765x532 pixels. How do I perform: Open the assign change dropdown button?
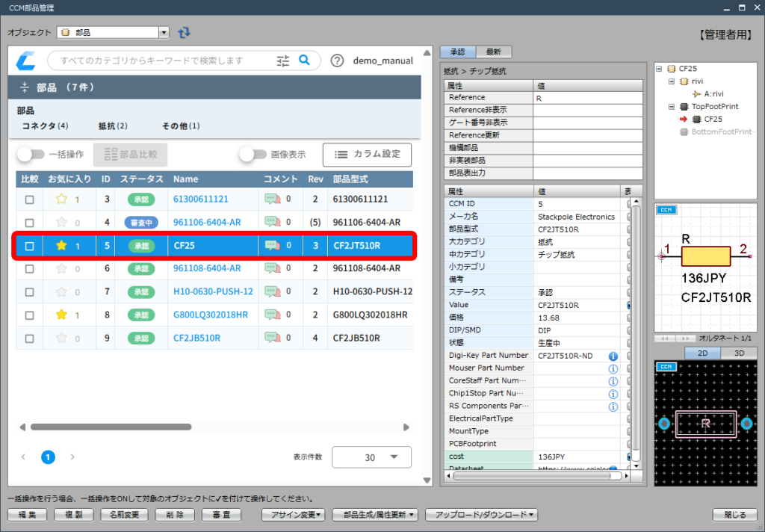pos(294,514)
